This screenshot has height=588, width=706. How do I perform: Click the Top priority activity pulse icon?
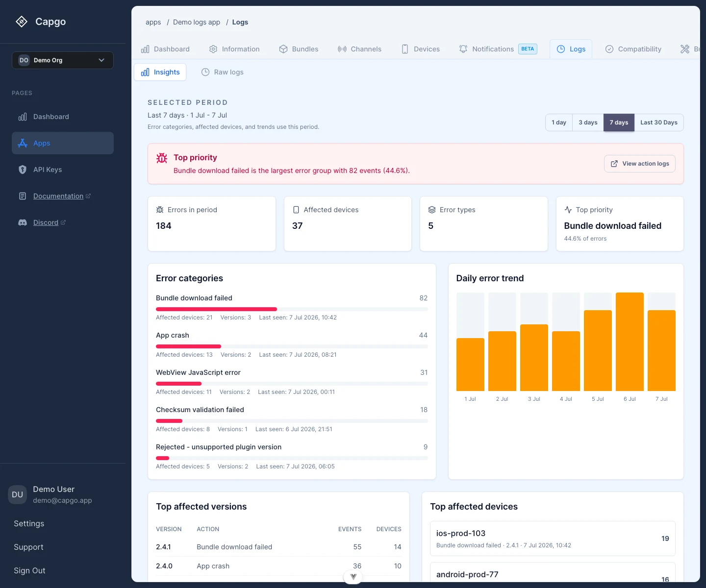pos(568,210)
